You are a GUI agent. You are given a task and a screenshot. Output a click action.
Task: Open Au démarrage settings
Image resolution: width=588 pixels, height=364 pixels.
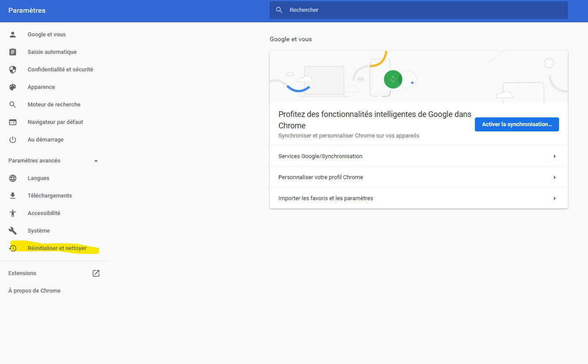point(46,140)
